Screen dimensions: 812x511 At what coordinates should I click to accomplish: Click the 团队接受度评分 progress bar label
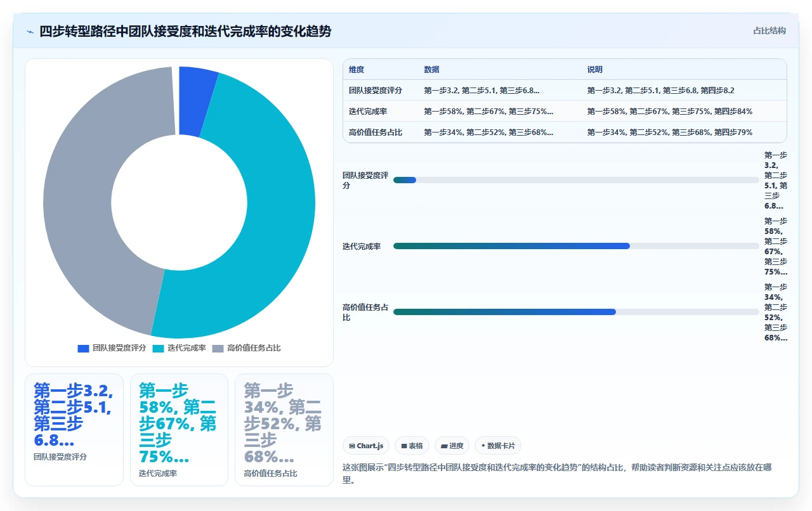(x=365, y=180)
